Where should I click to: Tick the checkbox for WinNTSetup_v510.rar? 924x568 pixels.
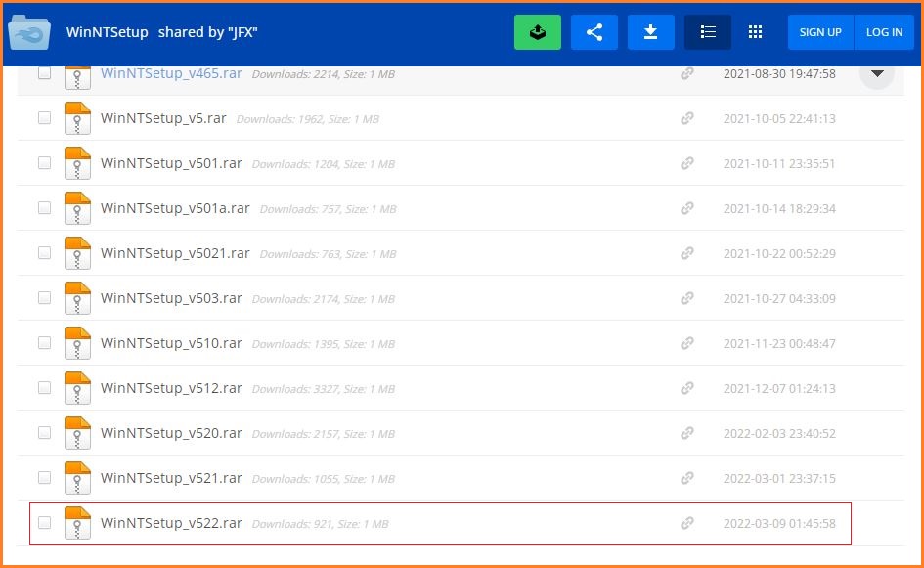click(x=44, y=343)
